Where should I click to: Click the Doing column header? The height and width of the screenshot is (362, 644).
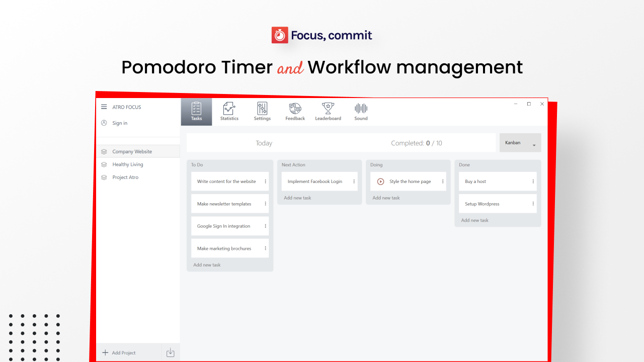click(376, 165)
